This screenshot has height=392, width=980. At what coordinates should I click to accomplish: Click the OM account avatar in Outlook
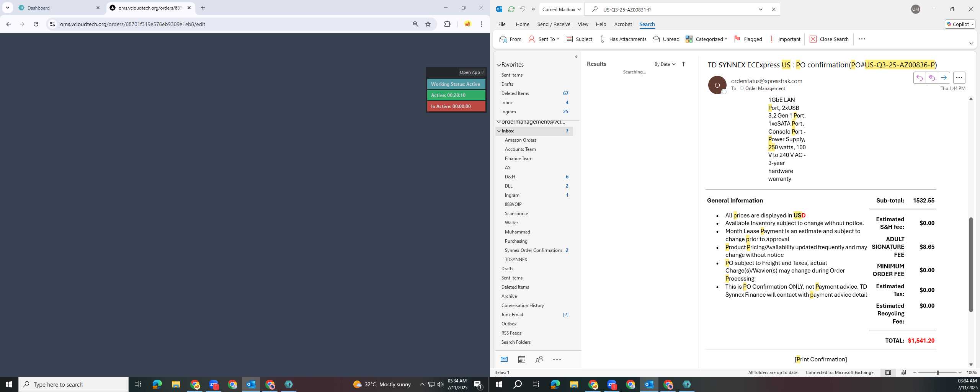(x=916, y=9)
